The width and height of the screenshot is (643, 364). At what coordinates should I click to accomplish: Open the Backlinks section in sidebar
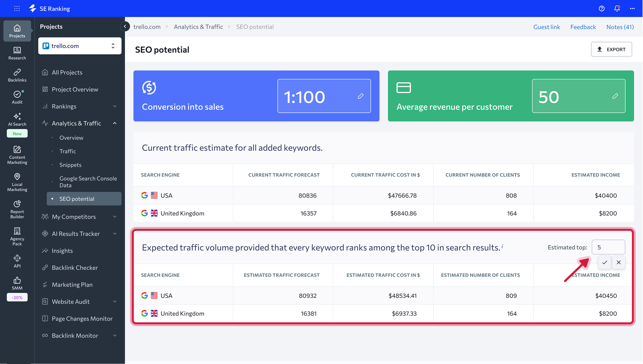tap(17, 75)
